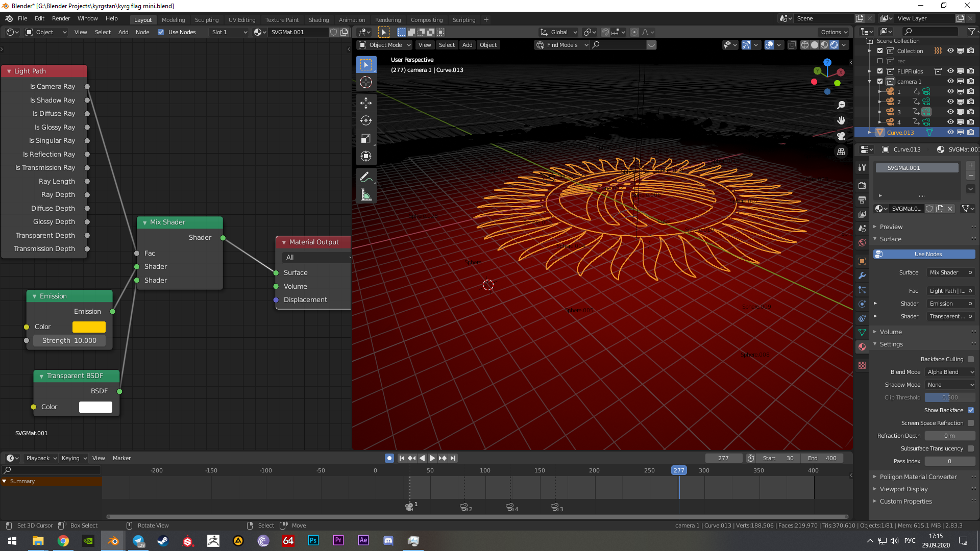Activate the Move tool in viewport toolbar

pos(366,103)
